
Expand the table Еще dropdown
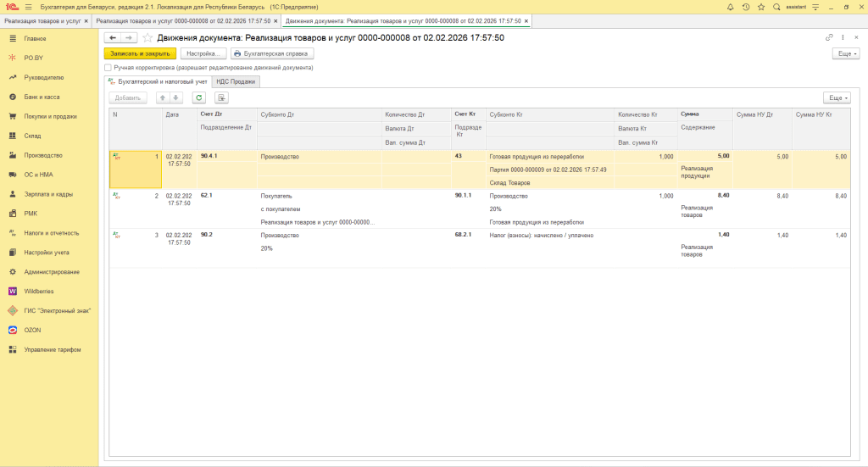(836, 97)
